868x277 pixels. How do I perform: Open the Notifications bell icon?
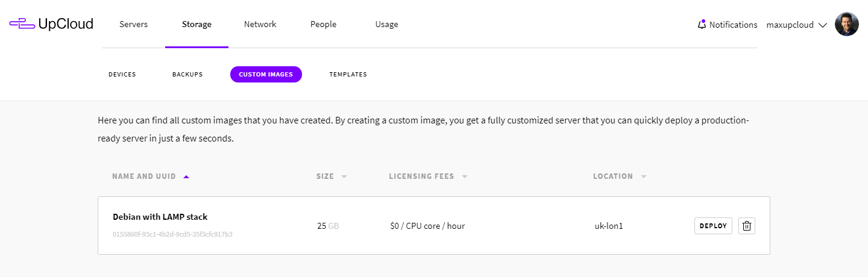[x=702, y=25]
